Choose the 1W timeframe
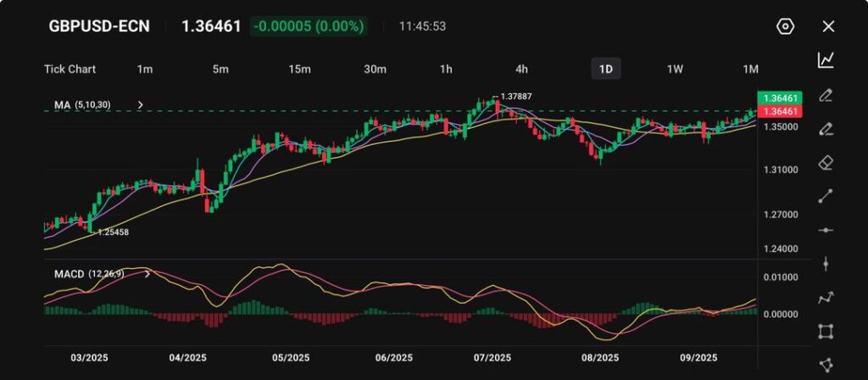The height and width of the screenshot is (380, 868). [x=675, y=69]
